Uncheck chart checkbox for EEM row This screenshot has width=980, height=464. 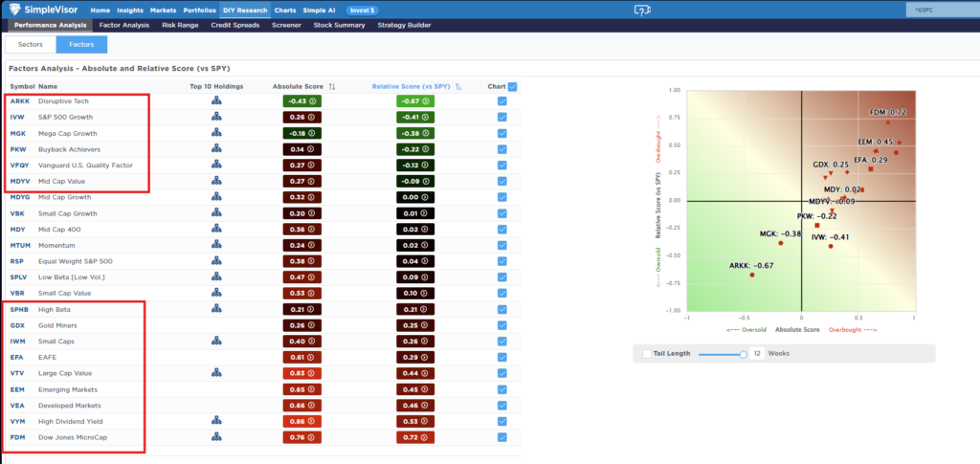click(502, 389)
